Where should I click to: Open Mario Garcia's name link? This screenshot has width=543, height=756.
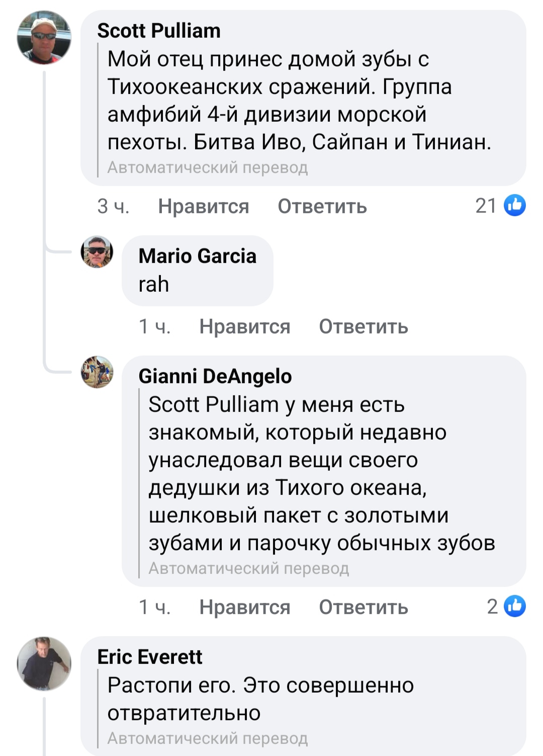point(197,256)
